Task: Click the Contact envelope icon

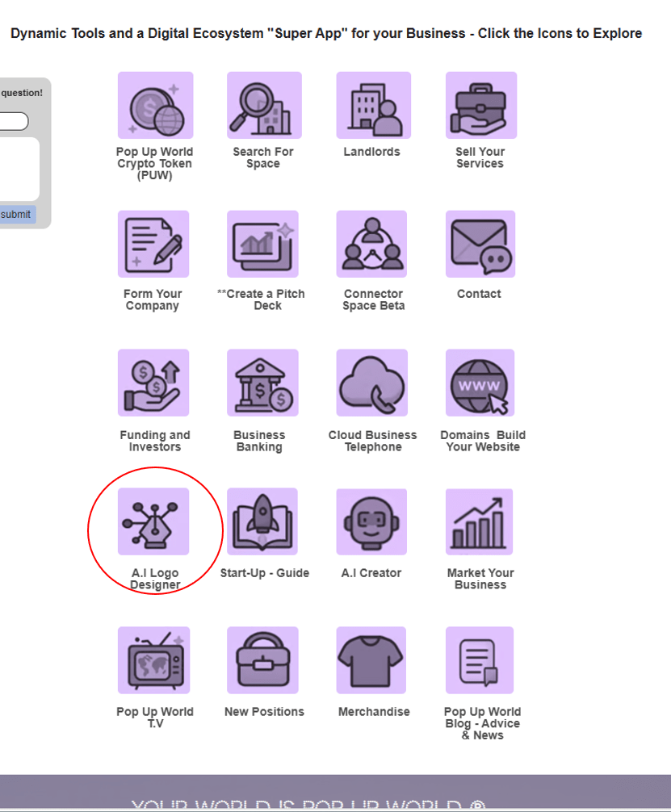Action: point(480,245)
